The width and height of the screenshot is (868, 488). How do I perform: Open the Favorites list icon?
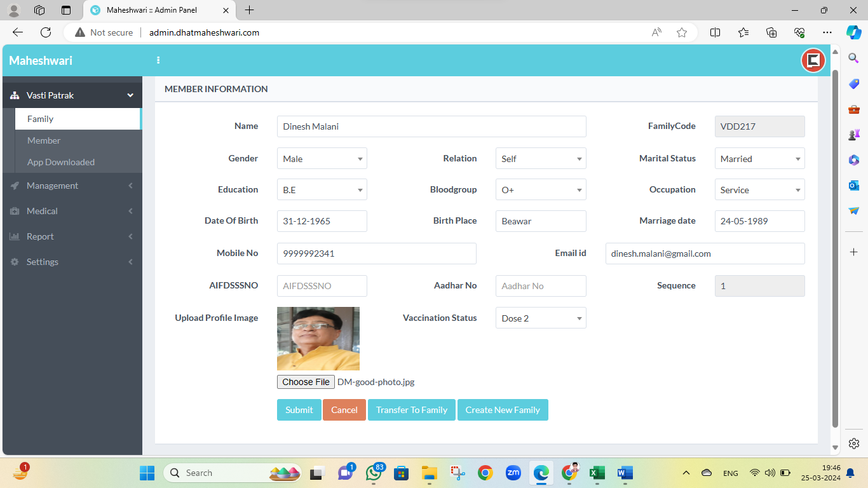[743, 32]
